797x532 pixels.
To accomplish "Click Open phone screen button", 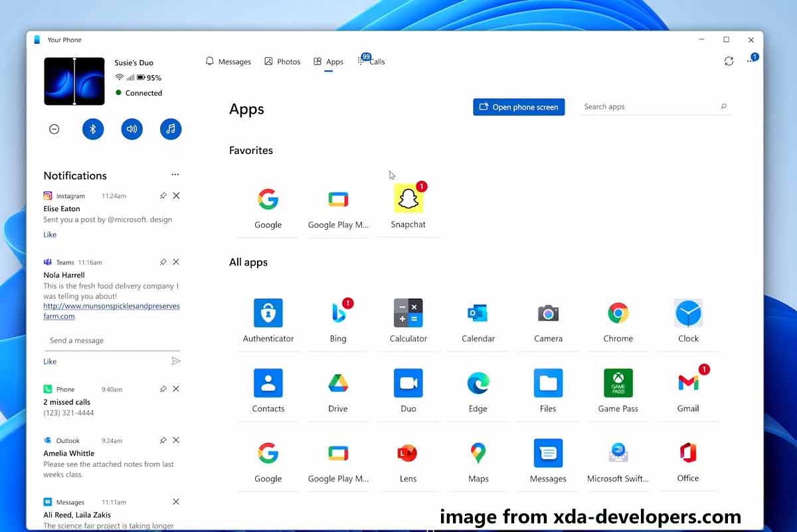I will click(519, 107).
